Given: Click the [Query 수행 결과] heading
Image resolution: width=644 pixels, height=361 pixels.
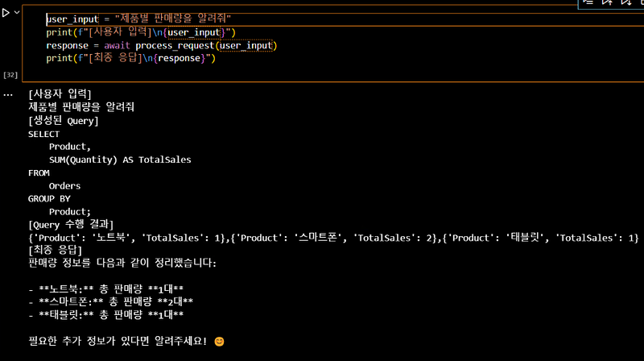Looking at the screenshot, I should pos(71,225).
